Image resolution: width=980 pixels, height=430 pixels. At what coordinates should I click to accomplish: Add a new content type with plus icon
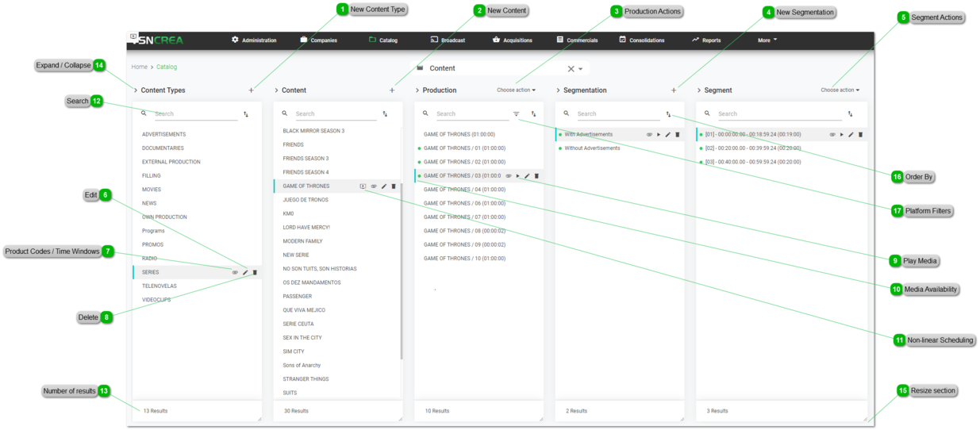coord(252,90)
